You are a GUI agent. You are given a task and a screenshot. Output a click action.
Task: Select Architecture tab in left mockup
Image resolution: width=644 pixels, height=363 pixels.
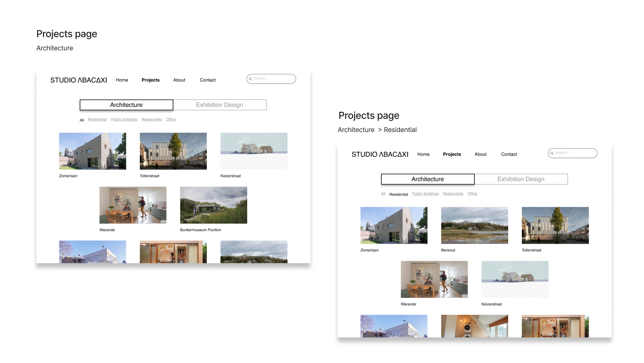[x=126, y=105]
